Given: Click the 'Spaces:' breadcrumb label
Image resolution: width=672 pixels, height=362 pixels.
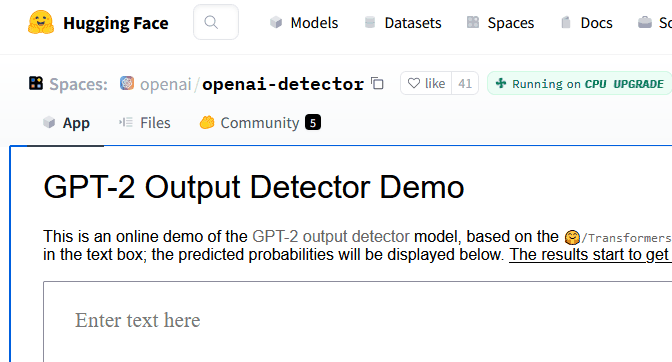Looking at the screenshot, I should pos(78,84).
